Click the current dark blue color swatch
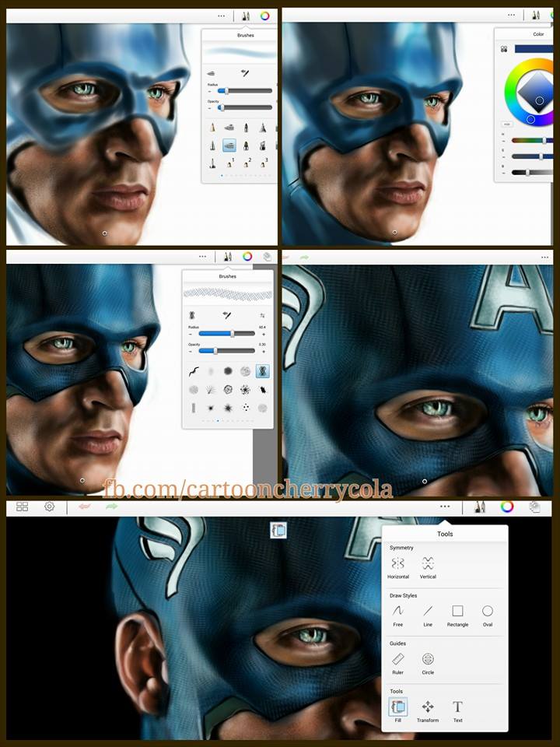Image resolution: width=560 pixels, height=747 pixels. (534, 48)
